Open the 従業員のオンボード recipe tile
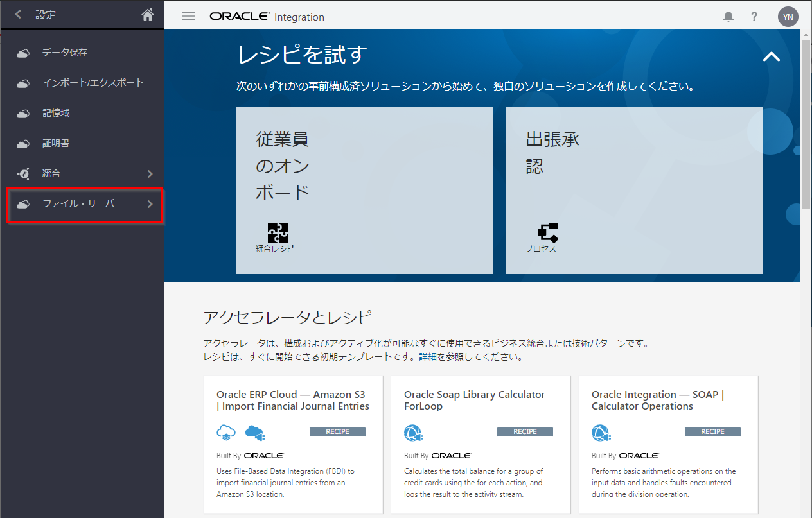 tap(364, 190)
